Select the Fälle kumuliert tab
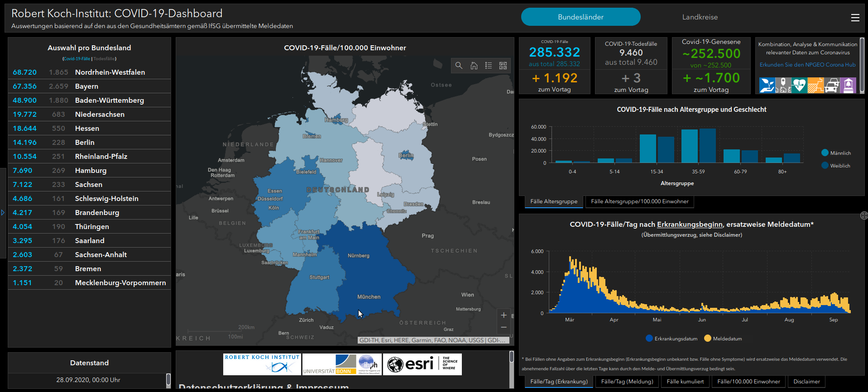Viewport: 868px width, 392px height. (685, 382)
